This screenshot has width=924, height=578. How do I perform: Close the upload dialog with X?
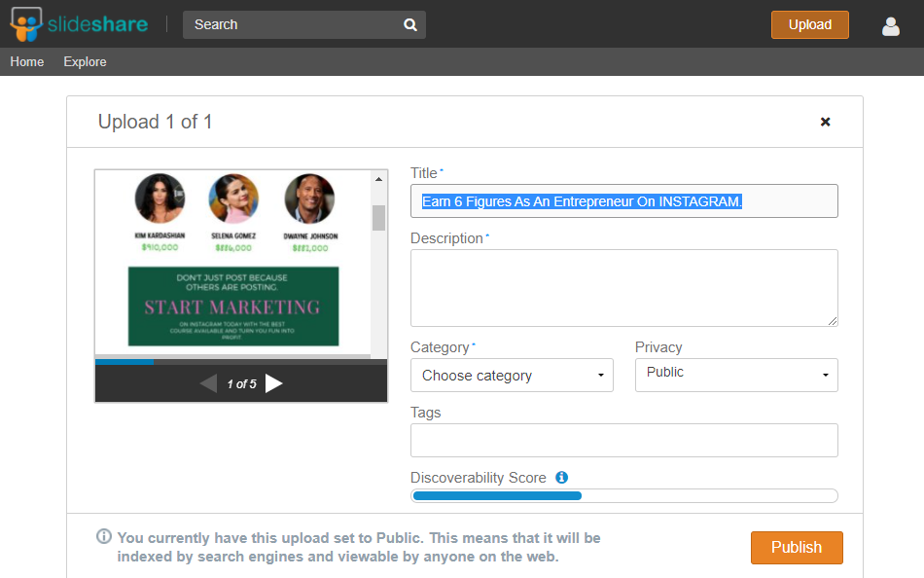pos(825,122)
